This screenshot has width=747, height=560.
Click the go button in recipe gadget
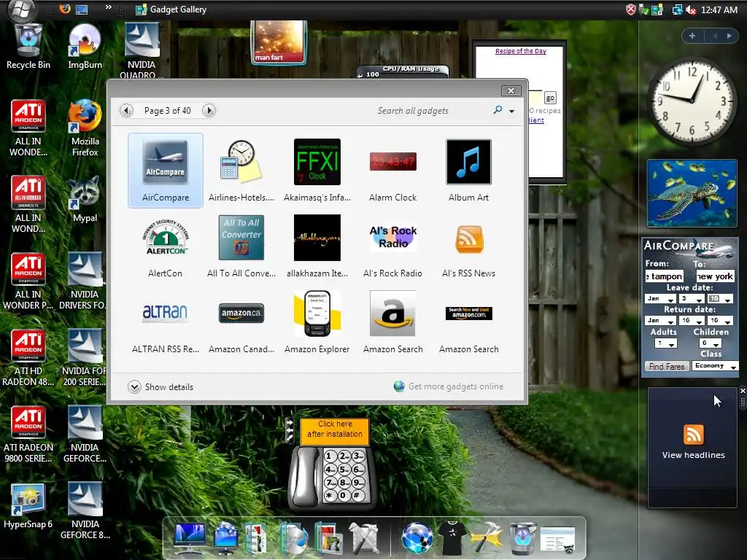tap(550, 98)
